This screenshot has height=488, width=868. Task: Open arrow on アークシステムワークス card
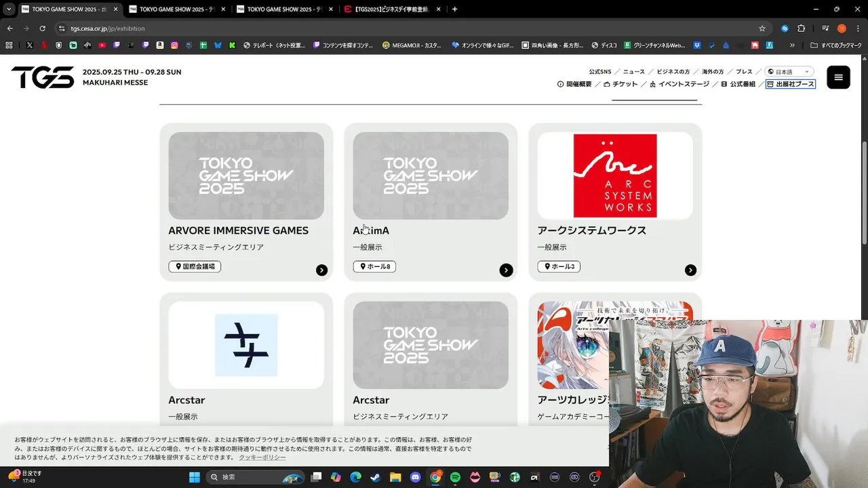point(690,270)
